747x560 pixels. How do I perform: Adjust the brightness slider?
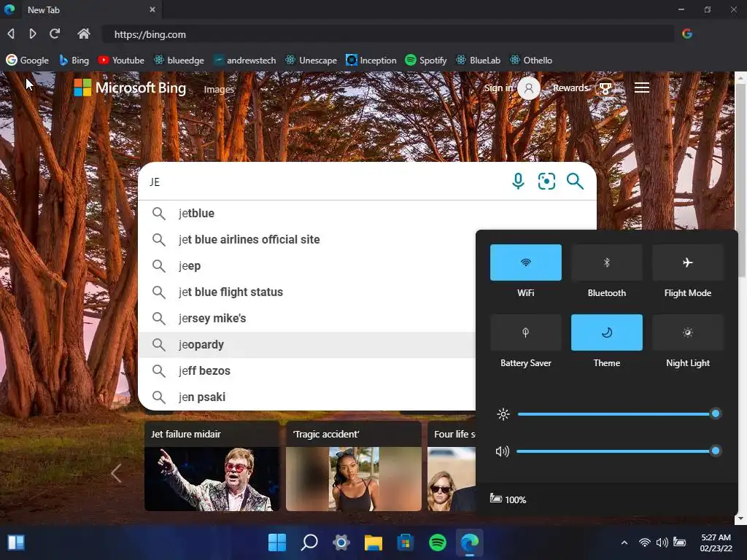[x=619, y=414]
